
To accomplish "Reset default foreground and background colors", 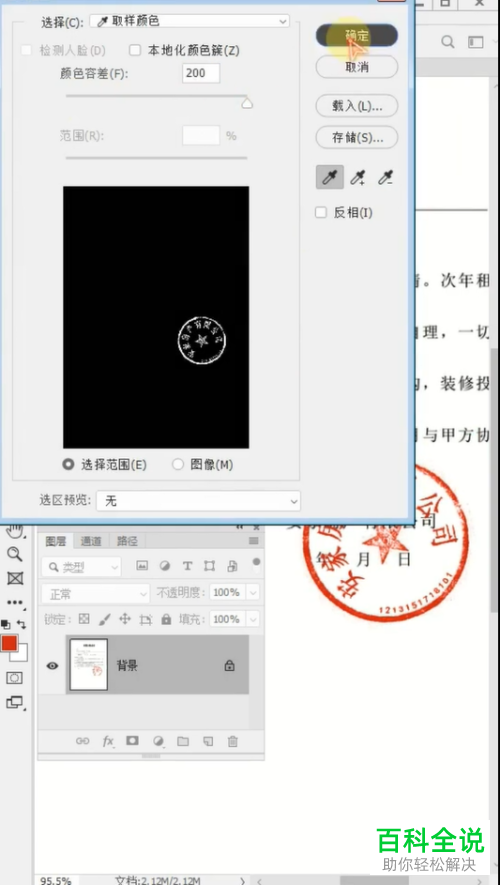I will pos(5,624).
